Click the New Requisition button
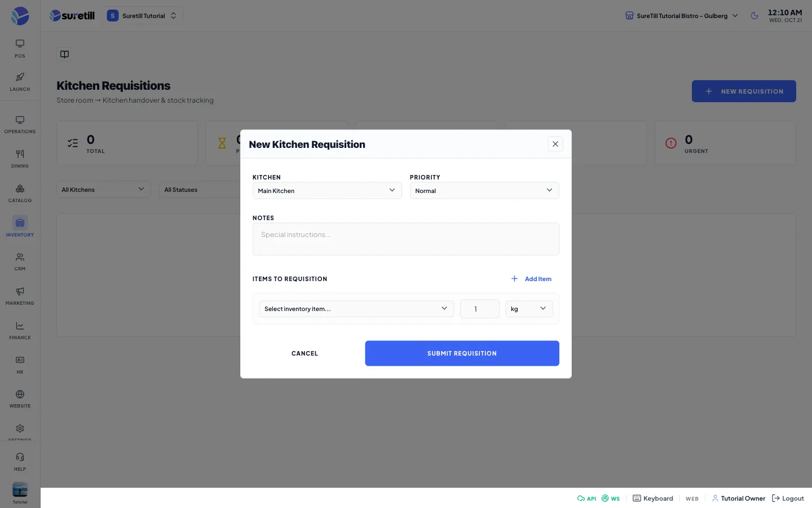Viewport: 812px width, 508px height. point(744,91)
